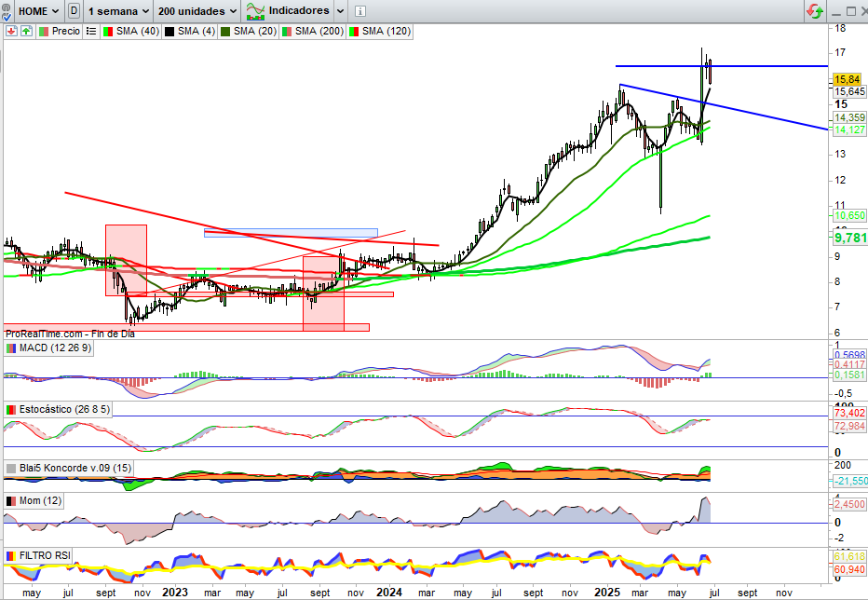Open SMA (120) indicator settings
868x600 pixels.
point(380,31)
